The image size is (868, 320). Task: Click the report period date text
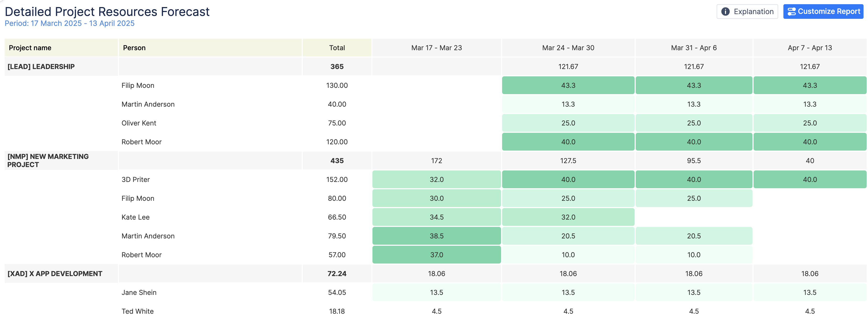coord(69,23)
